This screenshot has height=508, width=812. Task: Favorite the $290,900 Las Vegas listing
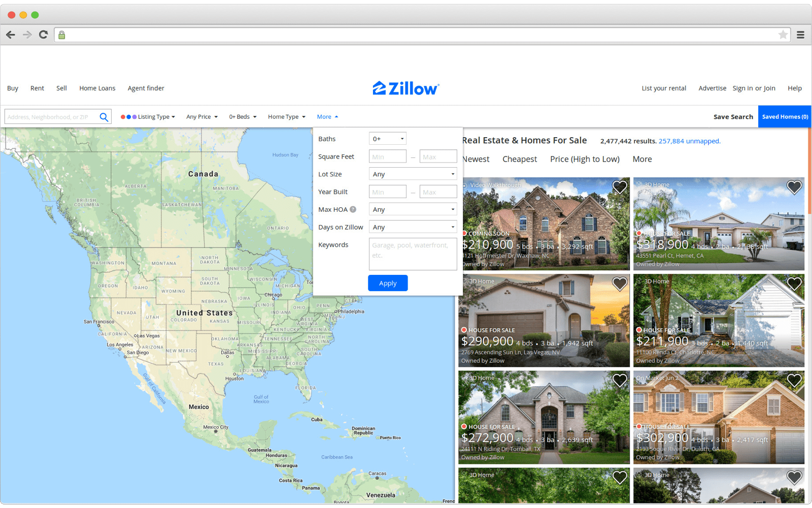coord(620,283)
